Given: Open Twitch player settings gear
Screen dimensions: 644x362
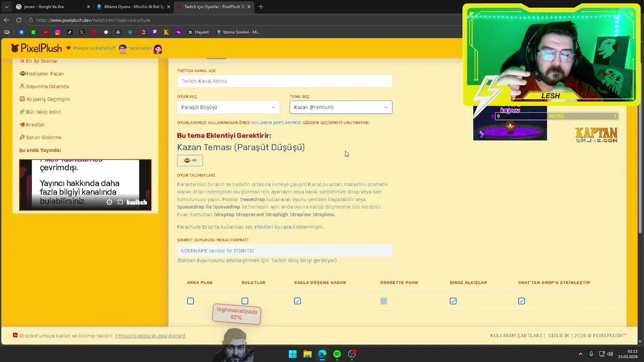Looking at the screenshot, I should click(109, 202).
